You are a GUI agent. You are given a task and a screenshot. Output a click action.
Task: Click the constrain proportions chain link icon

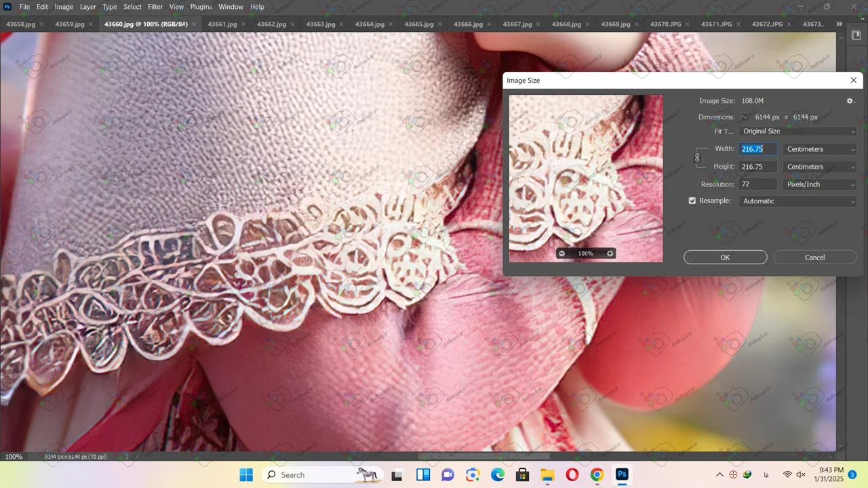[x=697, y=158]
